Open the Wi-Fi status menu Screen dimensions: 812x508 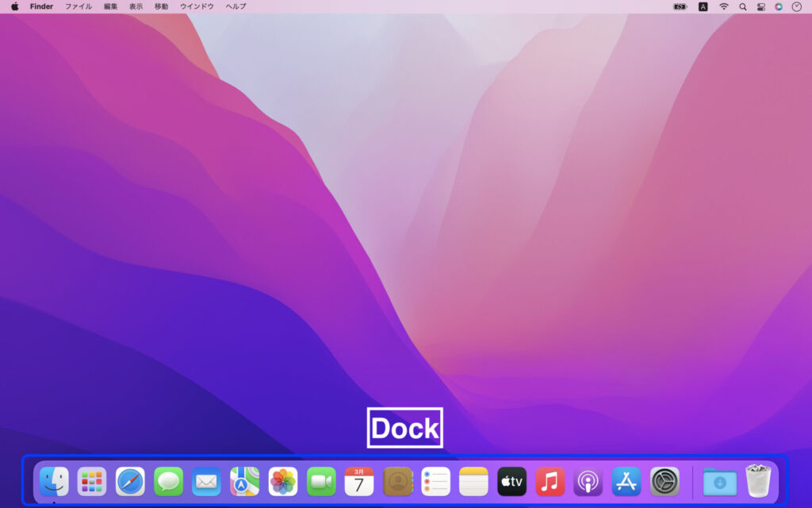pyautogui.click(x=724, y=6)
